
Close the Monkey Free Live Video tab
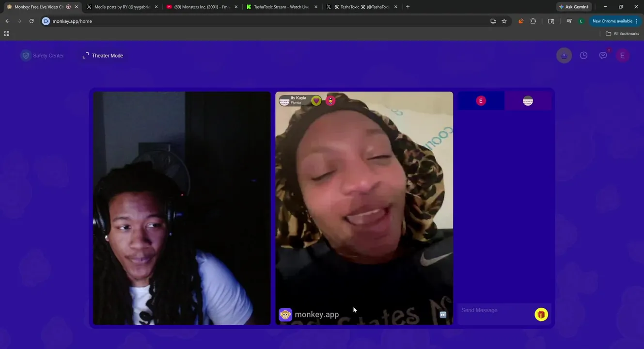point(76,7)
